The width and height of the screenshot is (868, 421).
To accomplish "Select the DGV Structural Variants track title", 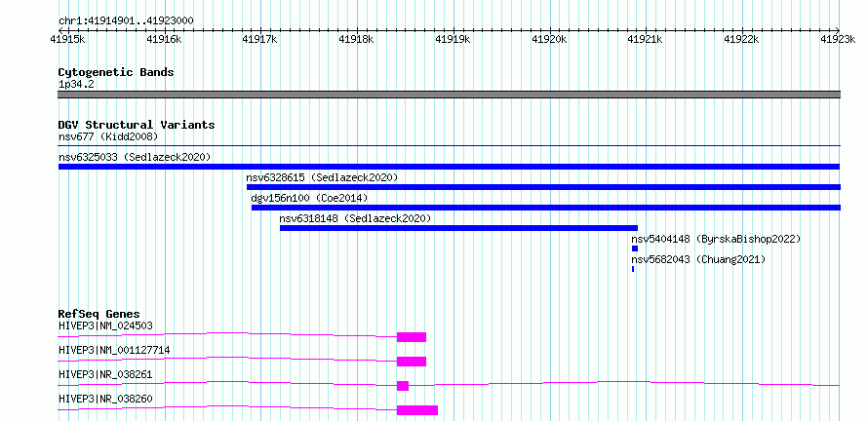I will [137, 125].
